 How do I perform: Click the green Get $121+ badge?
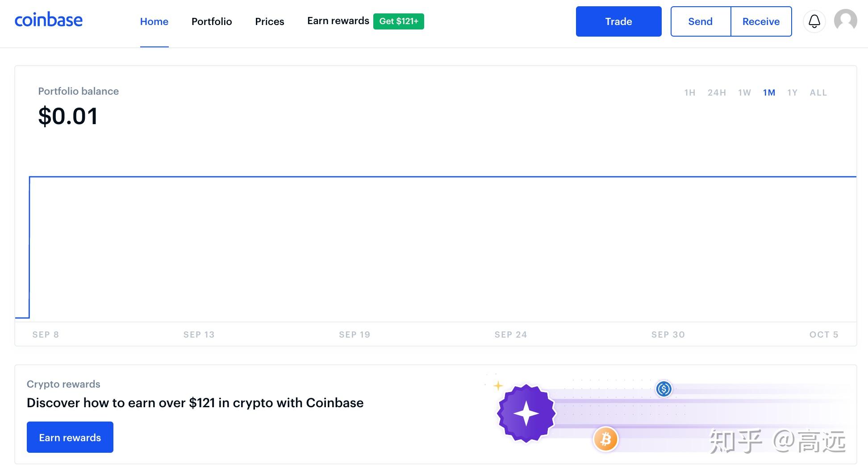[399, 21]
